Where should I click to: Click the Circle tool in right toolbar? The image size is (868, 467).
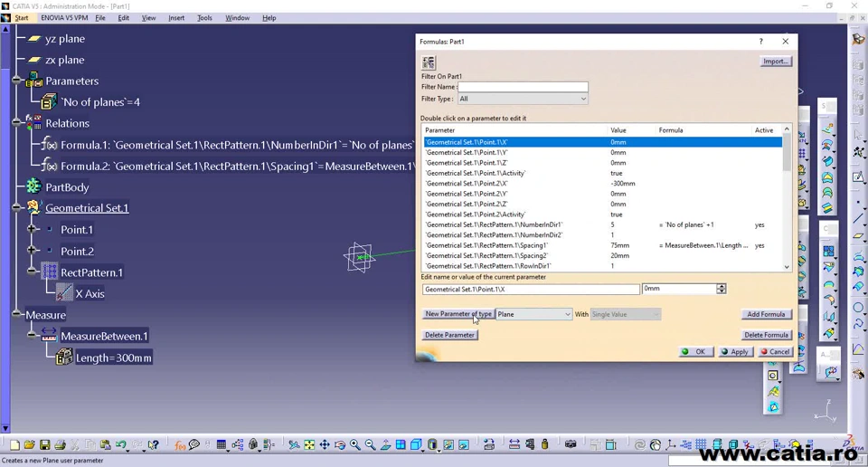click(858, 307)
